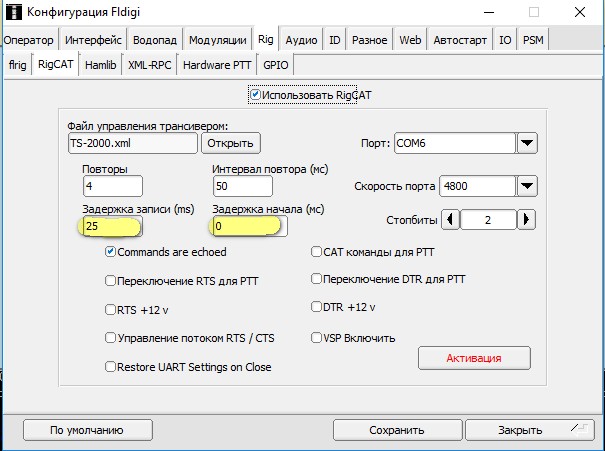
Task: Select the Hardware PTT tab
Action: [217, 63]
